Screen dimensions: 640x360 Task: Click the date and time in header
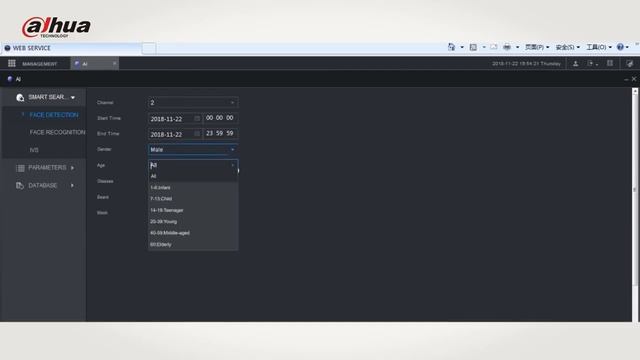pos(526,64)
